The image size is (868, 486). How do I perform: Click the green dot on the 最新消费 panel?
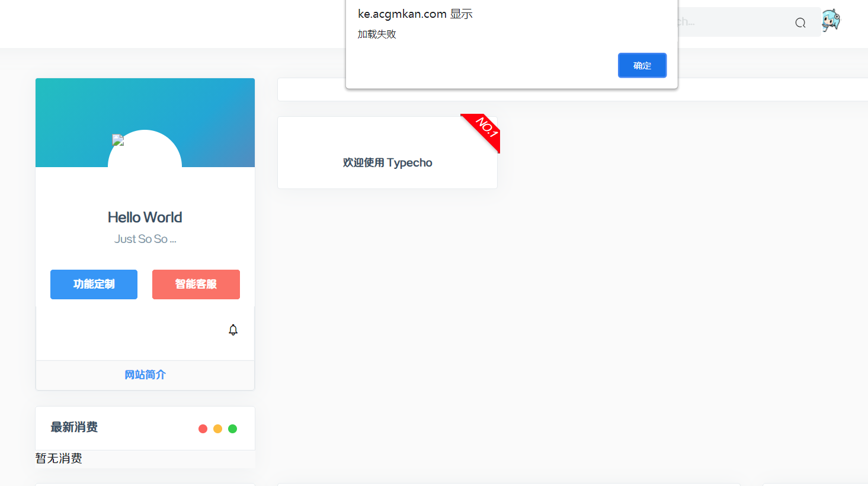232,428
